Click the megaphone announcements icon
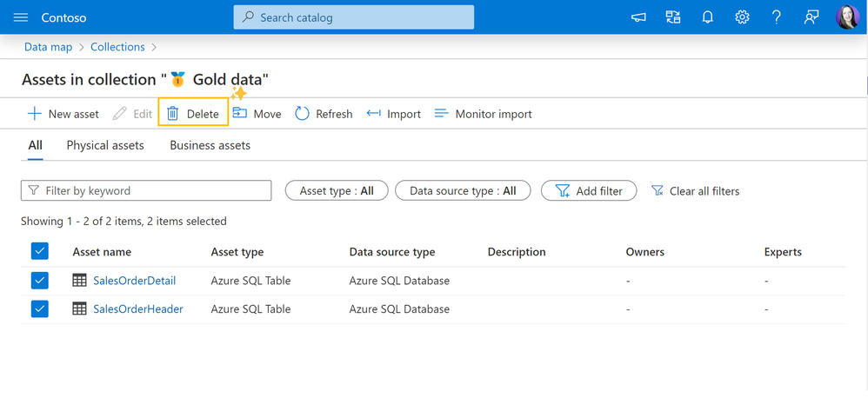Image resolution: width=868 pixels, height=398 pixels. pos(638,17)
